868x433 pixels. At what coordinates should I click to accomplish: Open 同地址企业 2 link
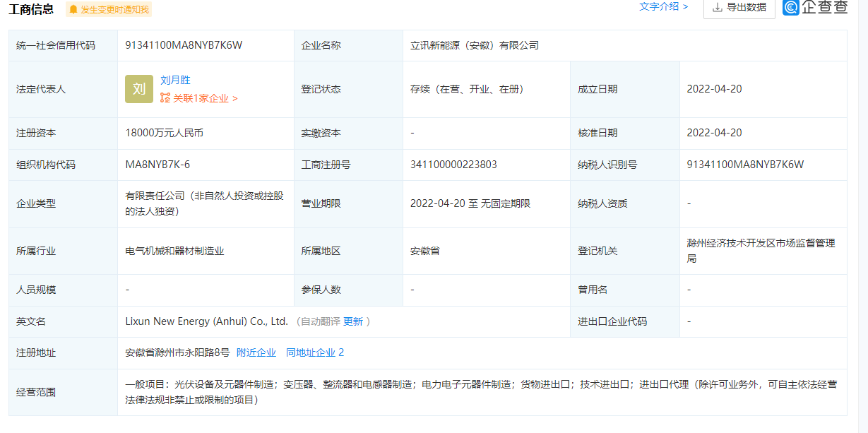[315, 352]
